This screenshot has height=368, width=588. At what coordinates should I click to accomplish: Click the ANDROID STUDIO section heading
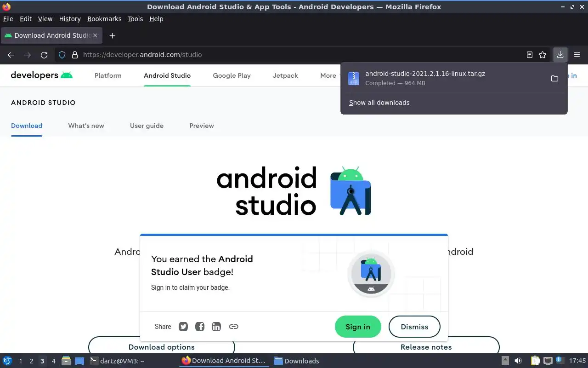43,103
